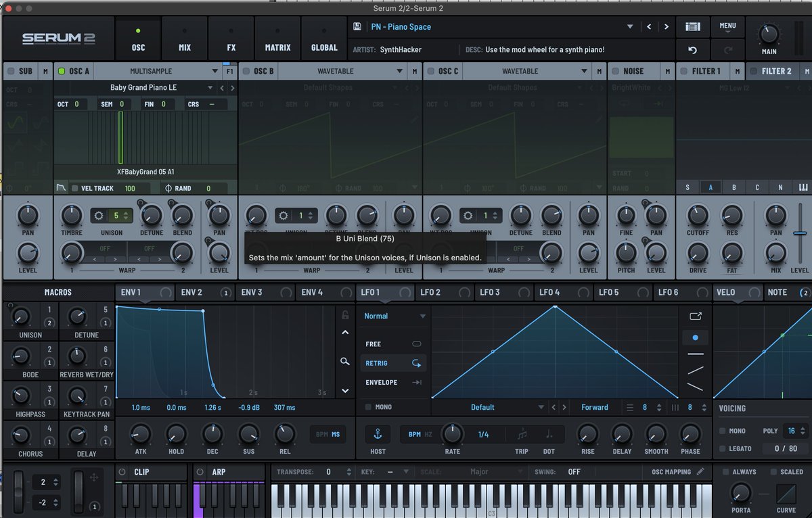
Task: Click the OSC A unison gear icon
Action: pos(99,216)
